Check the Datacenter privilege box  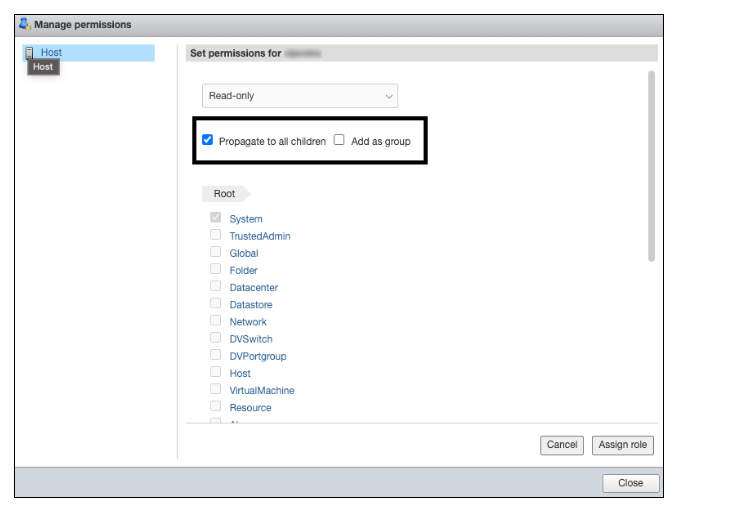[215, 287]
